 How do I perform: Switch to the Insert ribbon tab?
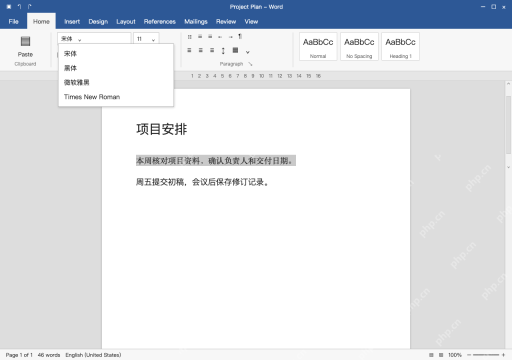tap(72, 22)
